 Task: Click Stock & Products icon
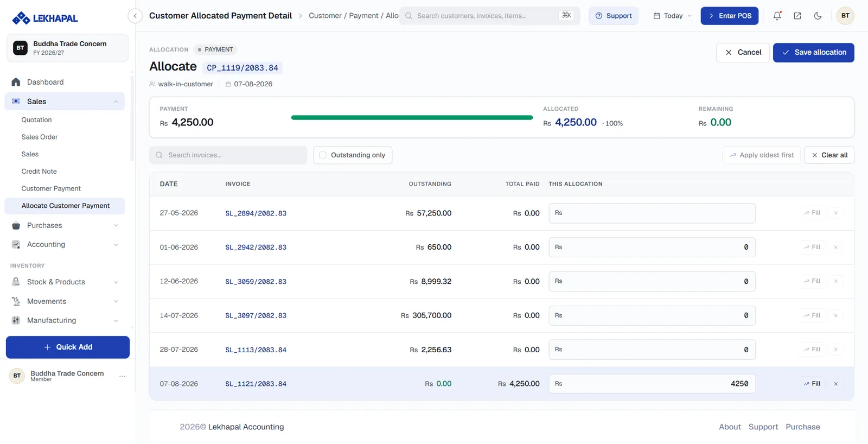[16, 282]
